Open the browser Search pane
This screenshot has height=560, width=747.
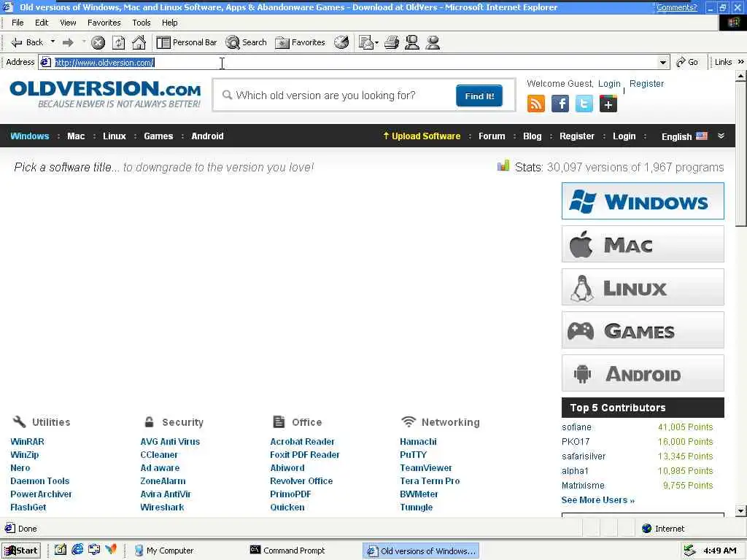click(x=246, y=42)
